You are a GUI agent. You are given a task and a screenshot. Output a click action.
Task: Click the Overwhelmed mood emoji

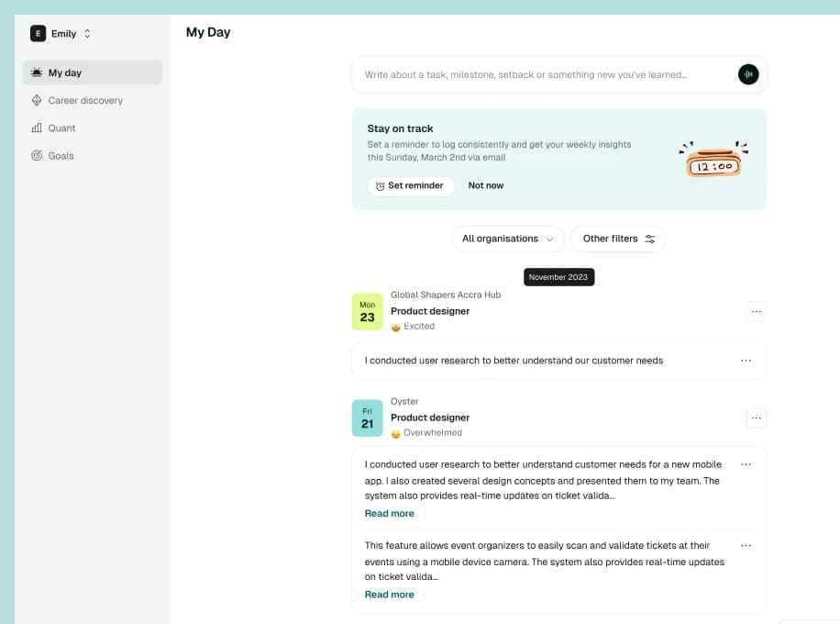pyautogui.click(x=396, y=434)
